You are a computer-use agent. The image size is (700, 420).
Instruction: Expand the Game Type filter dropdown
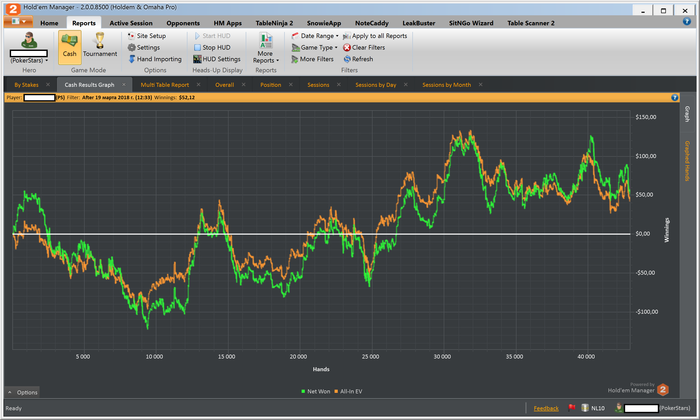tap(318, 47)
